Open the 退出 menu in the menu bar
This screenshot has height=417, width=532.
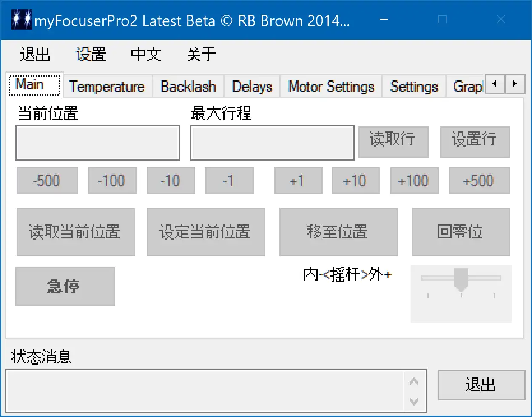[x=35, y=54]
